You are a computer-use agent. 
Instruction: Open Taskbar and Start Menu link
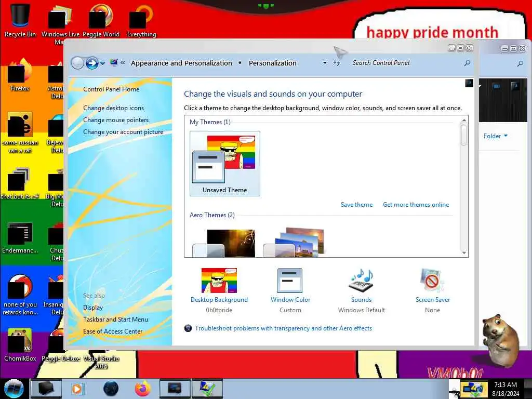point(116,320)
